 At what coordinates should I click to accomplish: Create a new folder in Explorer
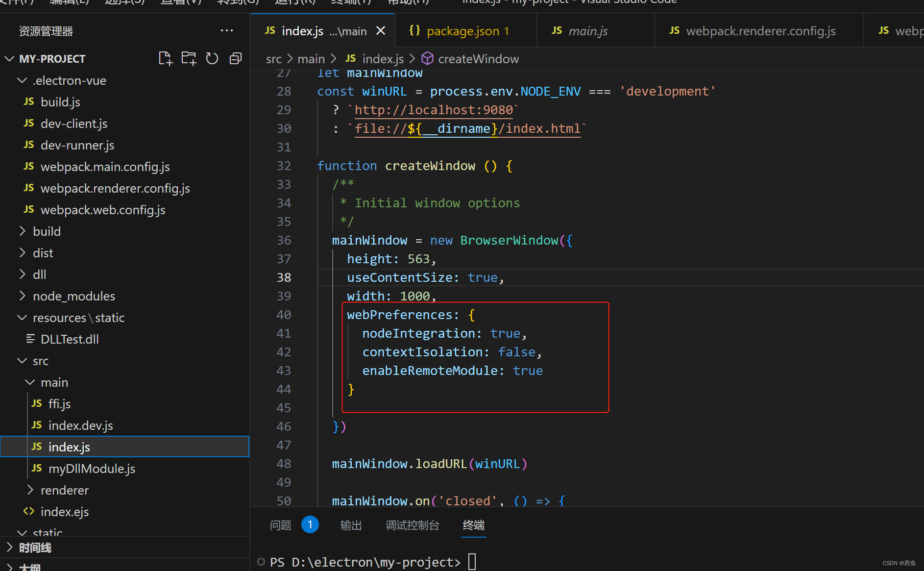click(x=189, y=58)
